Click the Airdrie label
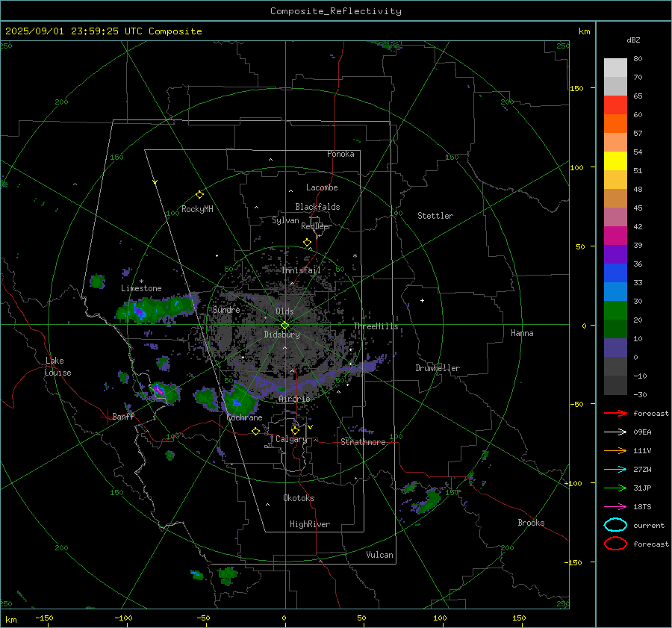The height and width of the screenshot is (628, 672). click(x=294, y=399)
